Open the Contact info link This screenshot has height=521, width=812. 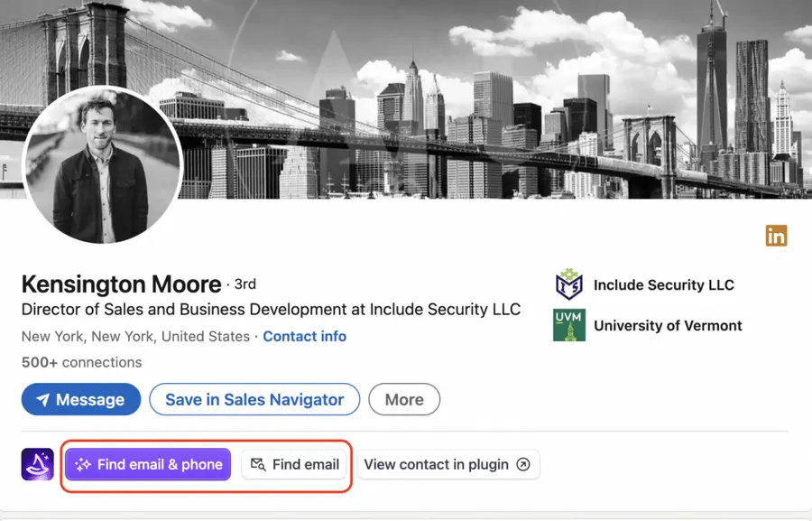[x=305, y=336]
